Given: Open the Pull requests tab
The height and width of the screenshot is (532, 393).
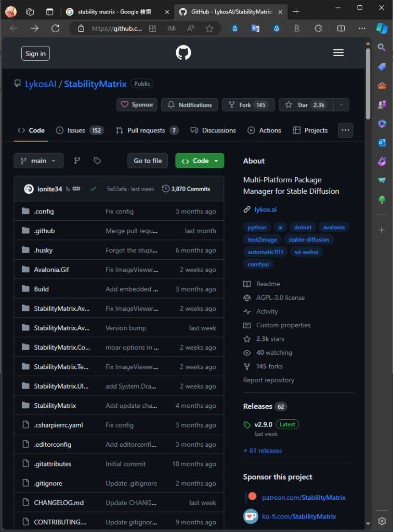Looking at the screenshot, I should click(147, 130).
